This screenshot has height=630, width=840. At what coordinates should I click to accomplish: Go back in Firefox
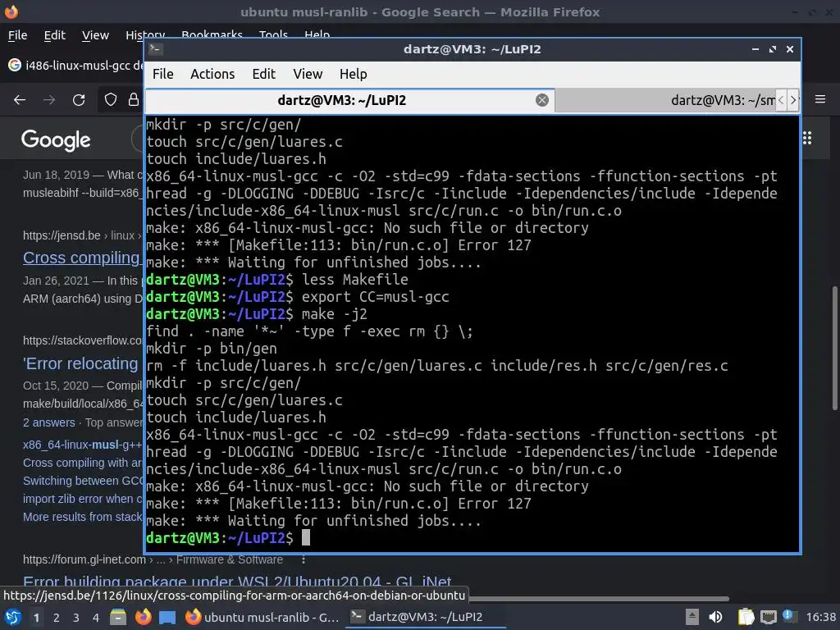pos(20,99)
